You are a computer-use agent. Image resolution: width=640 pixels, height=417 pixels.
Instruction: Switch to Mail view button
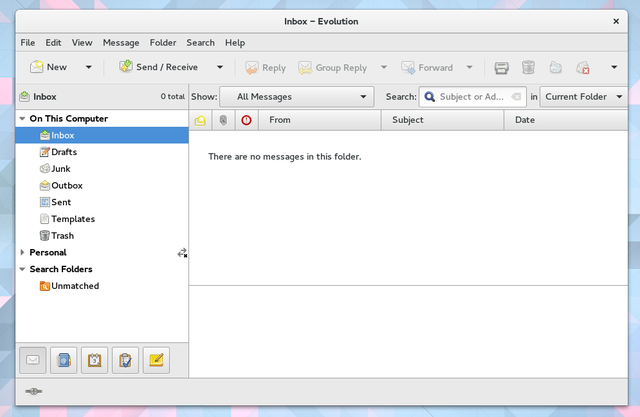click(33, 360)
